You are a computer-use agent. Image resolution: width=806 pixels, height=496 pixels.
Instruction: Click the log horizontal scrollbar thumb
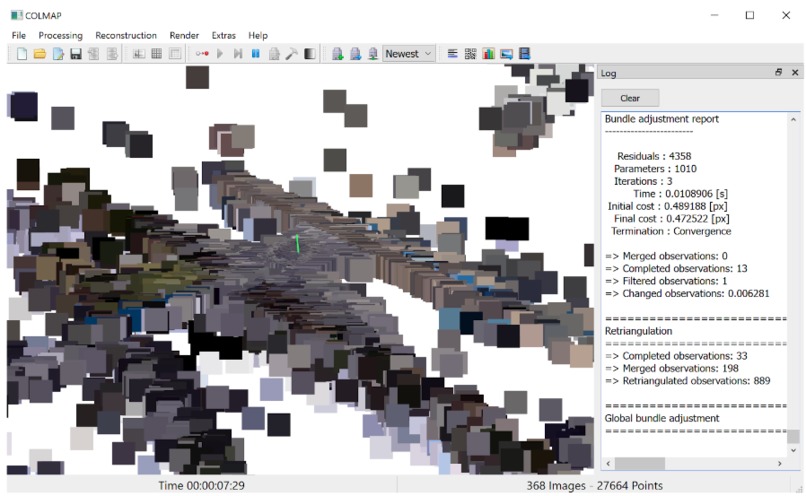640,464
